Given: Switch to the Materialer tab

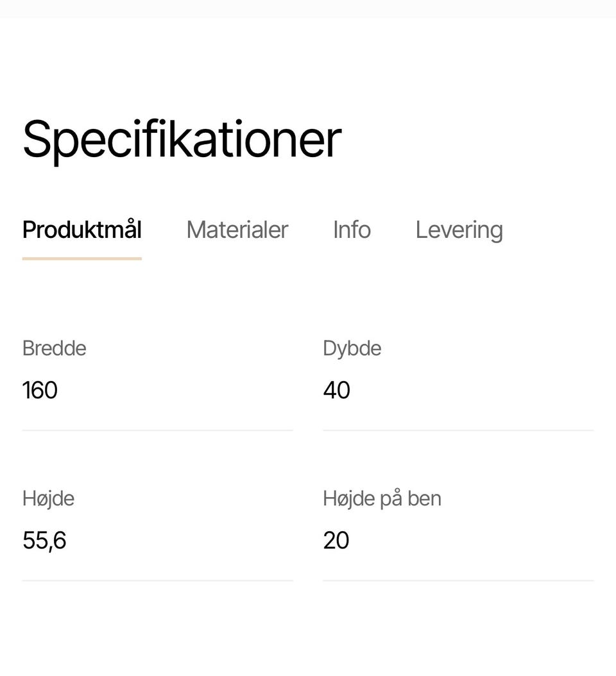Looking at the screenshot, I should coord(237,230).
